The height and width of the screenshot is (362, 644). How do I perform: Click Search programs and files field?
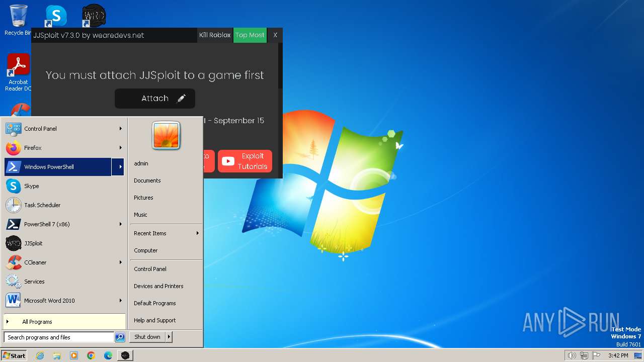[x=59, y=337]
